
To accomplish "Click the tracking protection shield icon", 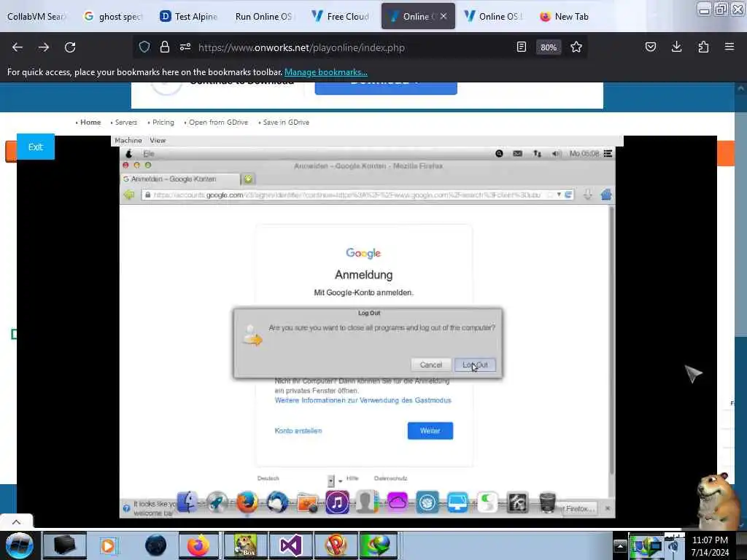I will click(144, 47).
